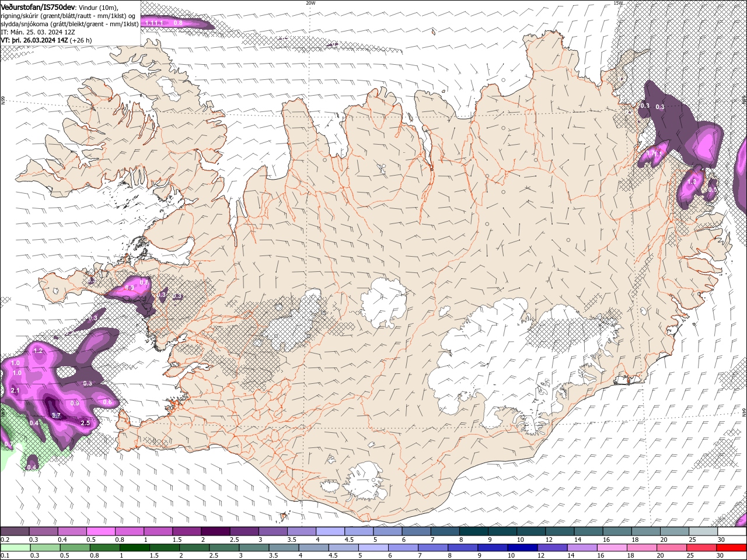747x560 pixels.
Task: Select lower legend light pink swatch between 16 and 18
Action: (x=613, y=547)
